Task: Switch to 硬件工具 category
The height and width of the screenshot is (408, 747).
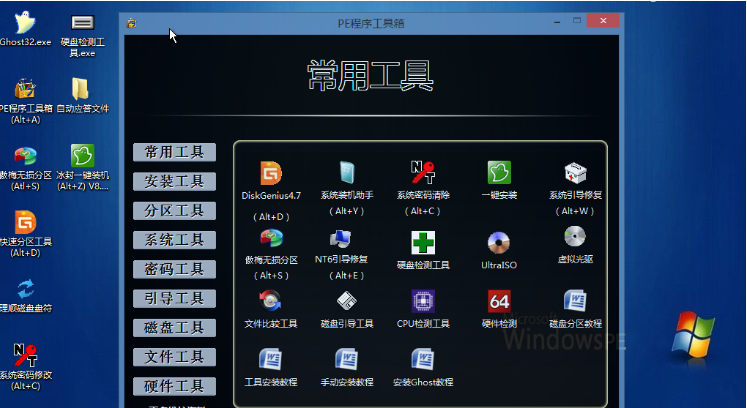Action: (174, 387)
